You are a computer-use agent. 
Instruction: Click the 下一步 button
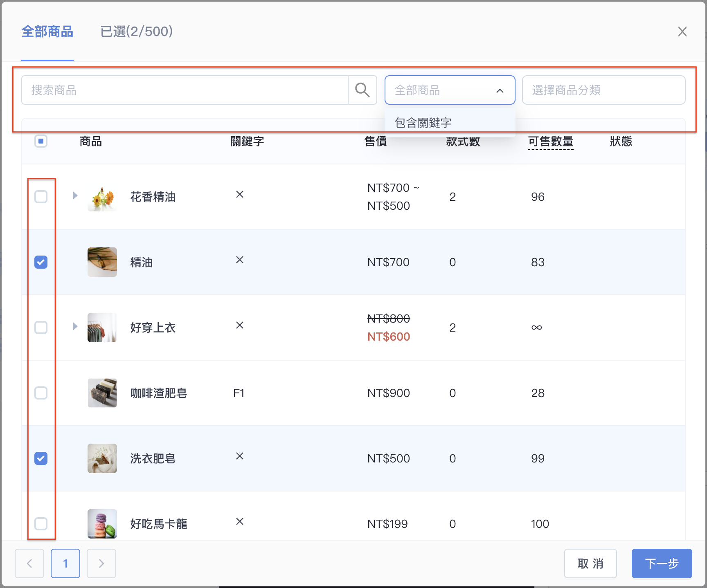pos(662,563)
